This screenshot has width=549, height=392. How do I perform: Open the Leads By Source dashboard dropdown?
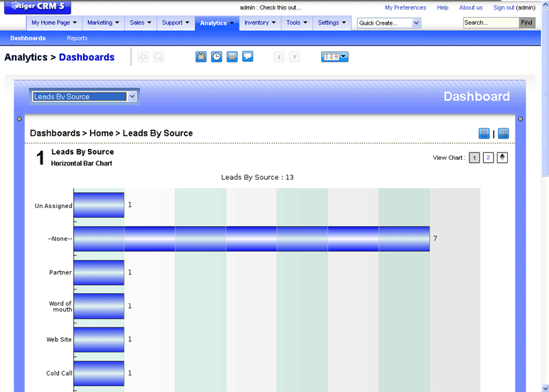pyautogui.click(x=84, y=96)
